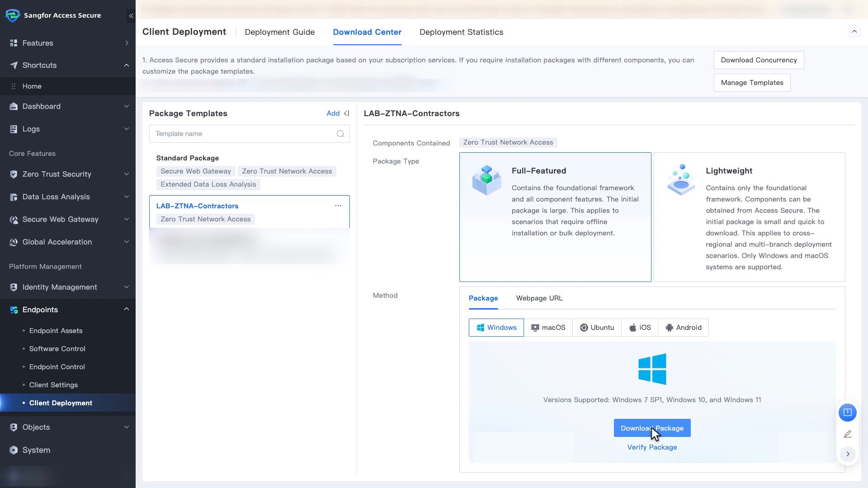
Task: Open Software Control in the sidebar
Action: [57, 349]
